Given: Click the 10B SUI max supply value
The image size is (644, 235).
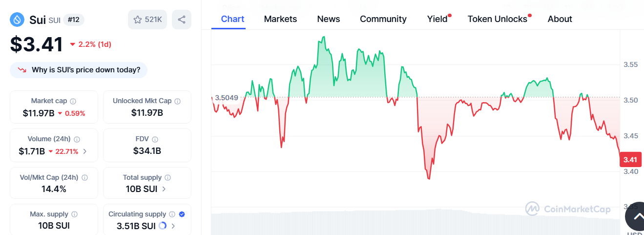Looking at the screenshot, I should click(54, 226).
